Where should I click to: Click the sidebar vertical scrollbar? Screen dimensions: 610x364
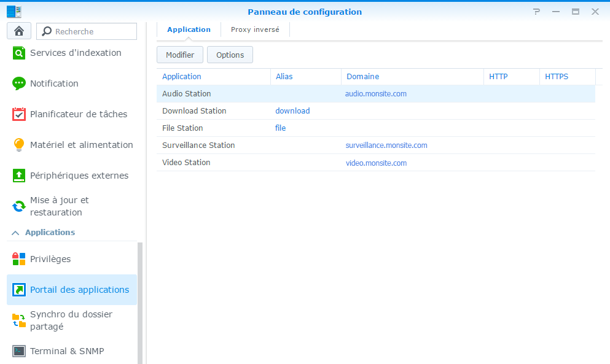[140, 303]
